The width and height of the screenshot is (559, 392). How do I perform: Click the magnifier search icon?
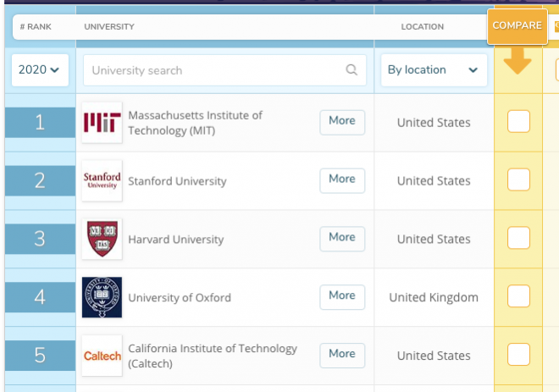coord(351,69)
